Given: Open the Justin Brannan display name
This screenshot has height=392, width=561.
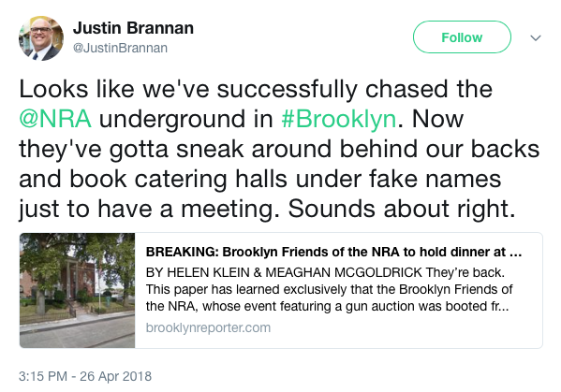Looking at the screenshot, I should (133, 28).
